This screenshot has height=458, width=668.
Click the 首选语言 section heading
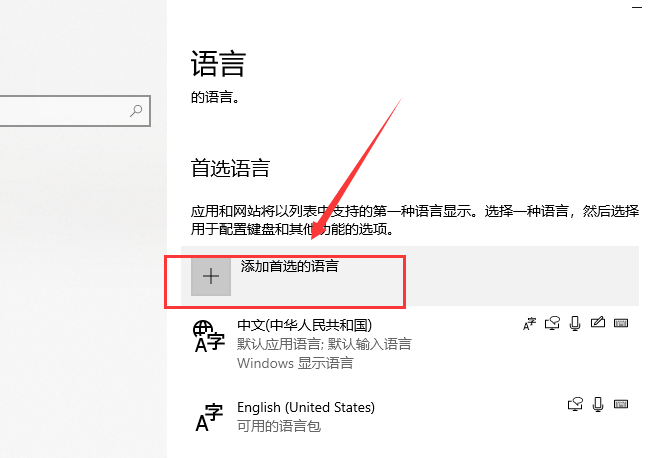230,168
